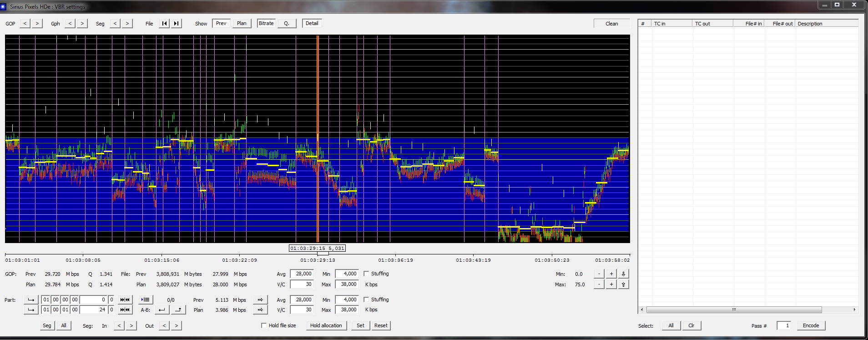Click the Description column header
Viewport: 868px width, 340px height.
[827, 24]
